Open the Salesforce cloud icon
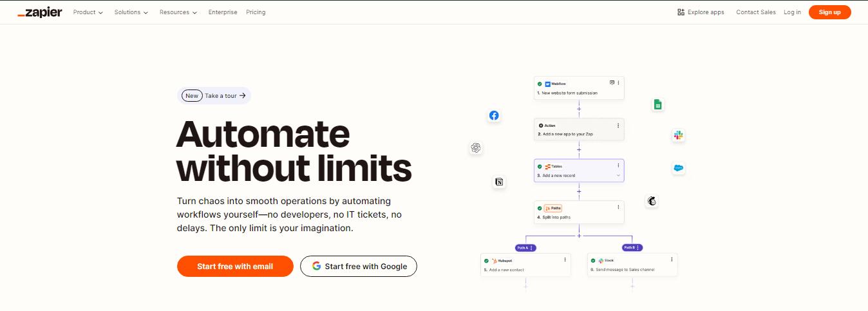Screen dimensions: 868x311 [x=678, y=168]
